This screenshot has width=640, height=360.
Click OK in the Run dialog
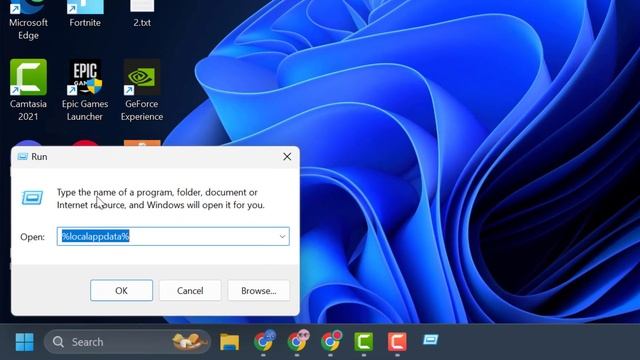coord(121,291)
